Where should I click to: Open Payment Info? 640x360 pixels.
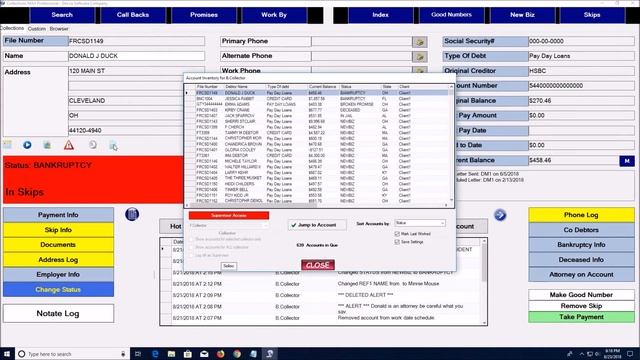[x=58, y=215]
